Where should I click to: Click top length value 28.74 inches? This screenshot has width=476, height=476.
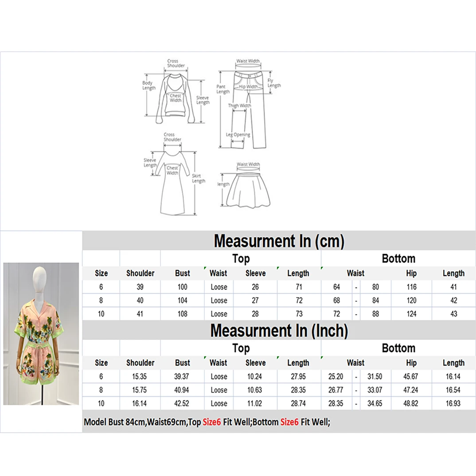(x=298, y=403)
